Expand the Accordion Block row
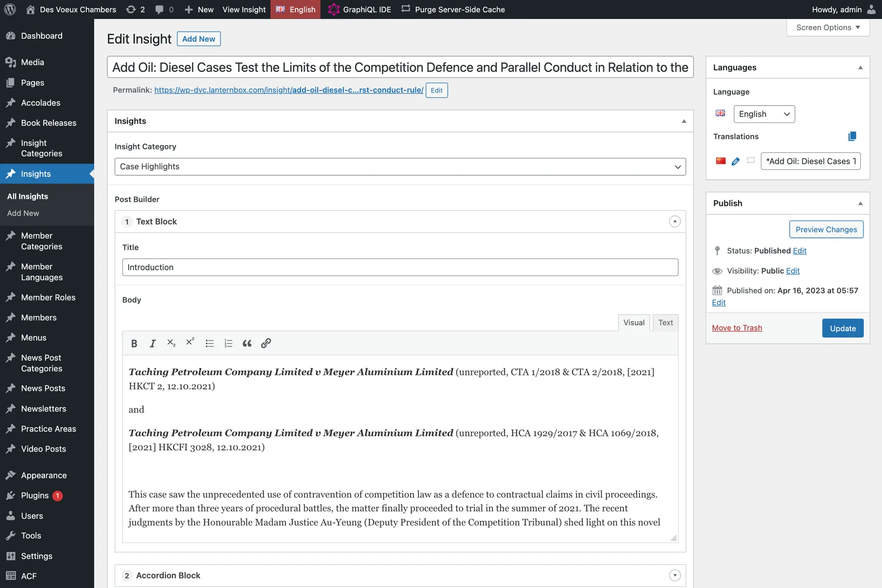The image size is (882, 588). [674, 575]
